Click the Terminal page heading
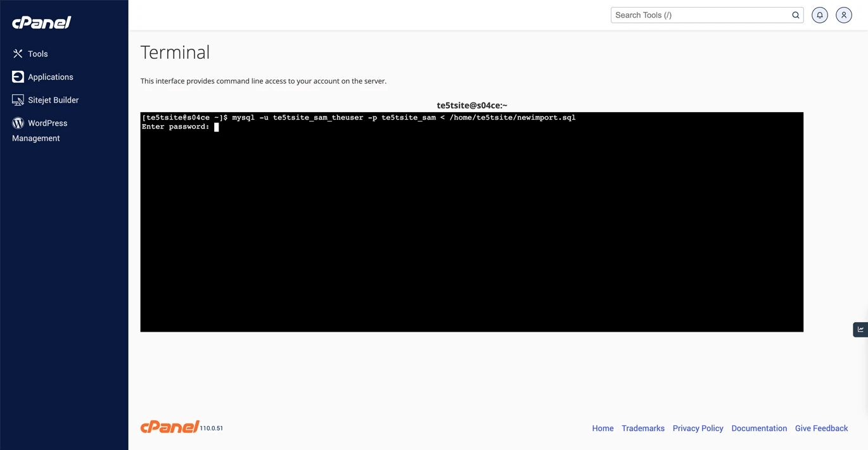The image size is (868, 450). tap(175, 52)
